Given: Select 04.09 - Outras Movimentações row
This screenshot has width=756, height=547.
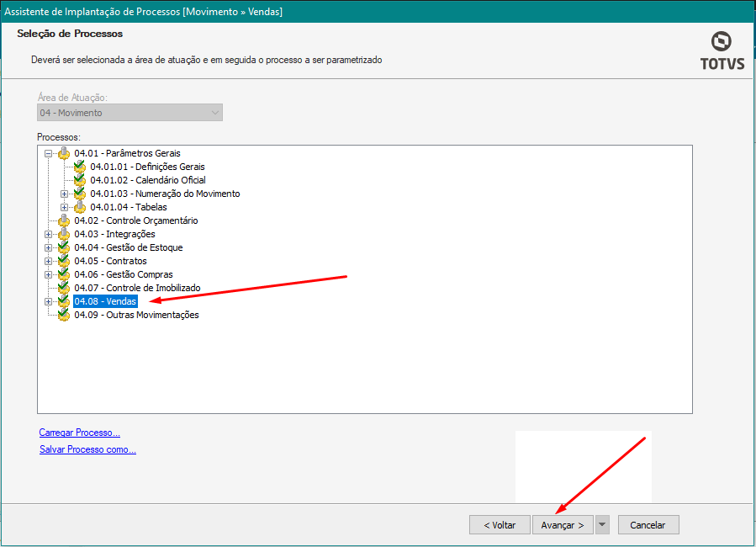Looking at the screenshot, I should [136, 315].
